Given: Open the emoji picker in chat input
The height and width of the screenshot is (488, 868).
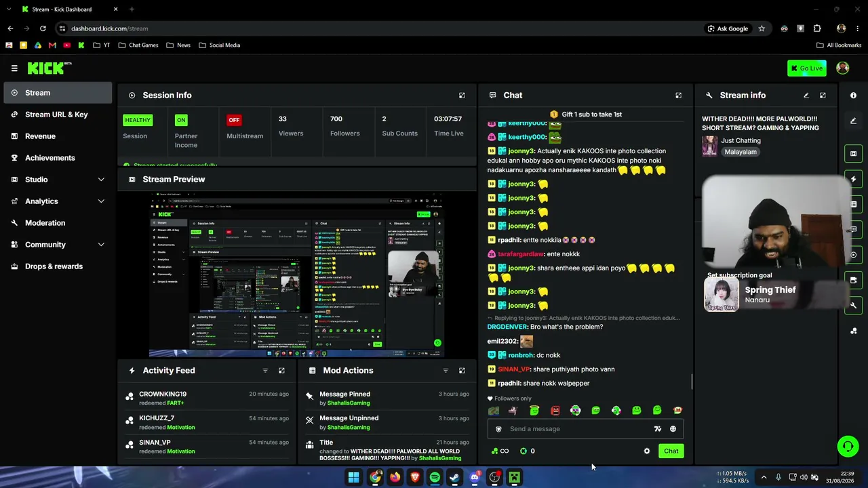Looking at the screenshot, I should coord(673,429).
